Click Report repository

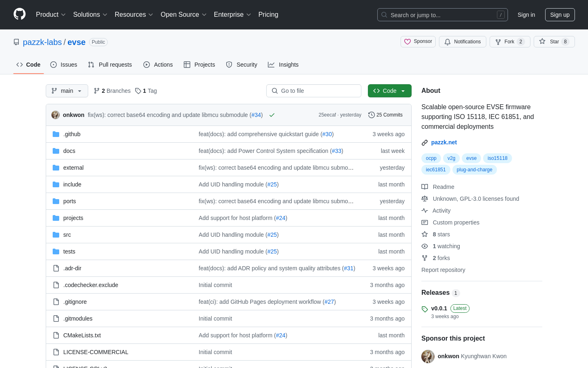pos(443,270)
